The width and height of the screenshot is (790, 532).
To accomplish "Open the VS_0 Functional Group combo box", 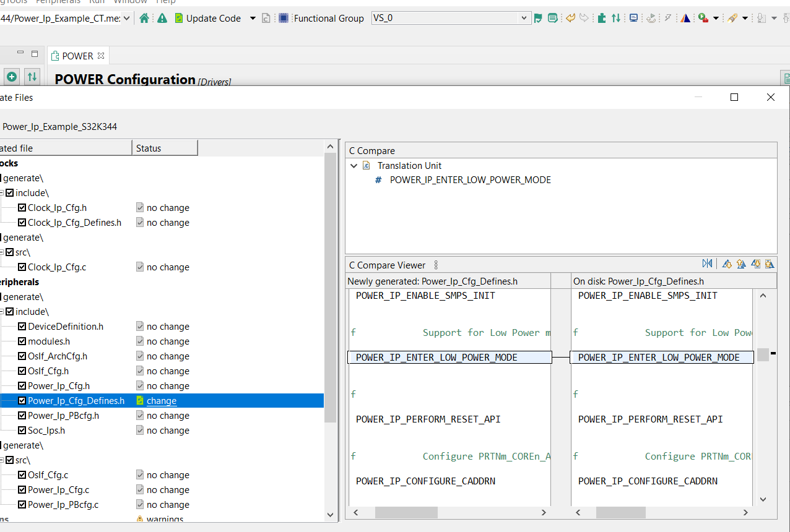I will (x=451, y=18).
